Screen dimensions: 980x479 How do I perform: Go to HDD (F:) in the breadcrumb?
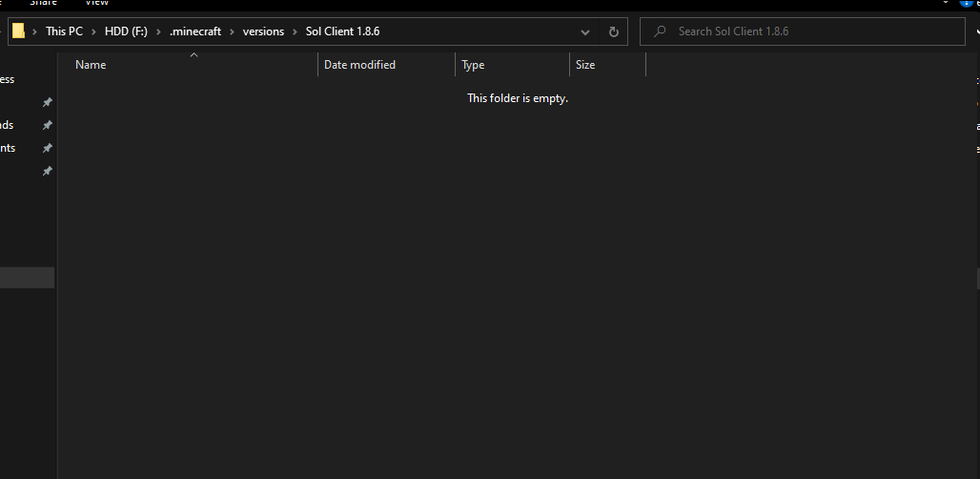click(x=126, y=31)
